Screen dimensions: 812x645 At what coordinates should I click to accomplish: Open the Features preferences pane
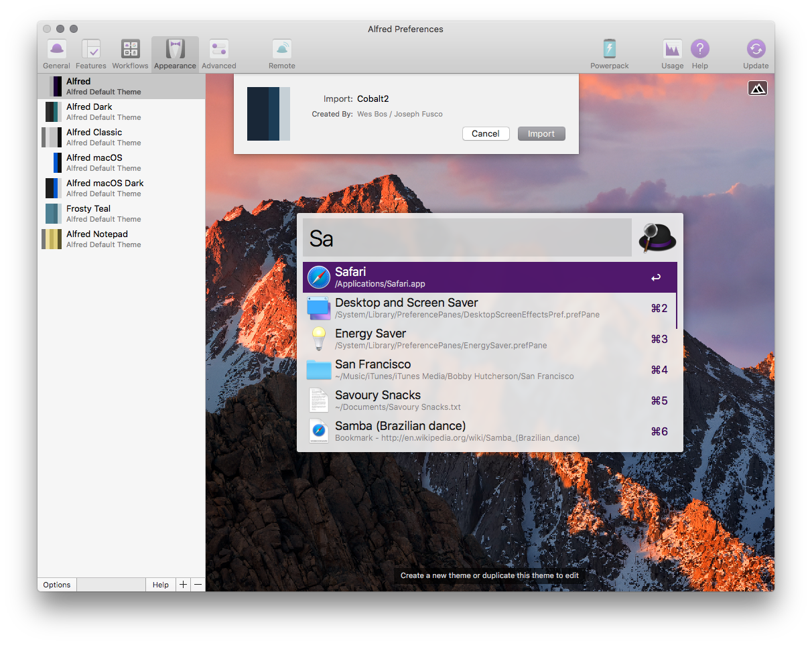[90, 54]
